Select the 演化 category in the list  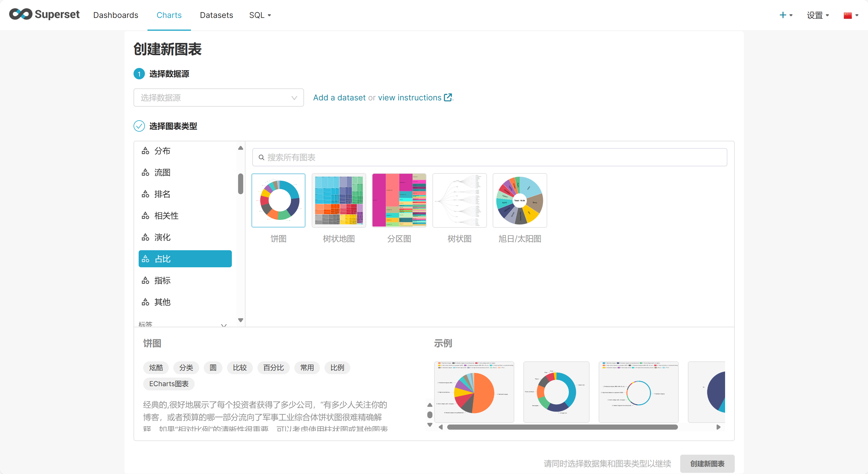(x=163, y=237)
